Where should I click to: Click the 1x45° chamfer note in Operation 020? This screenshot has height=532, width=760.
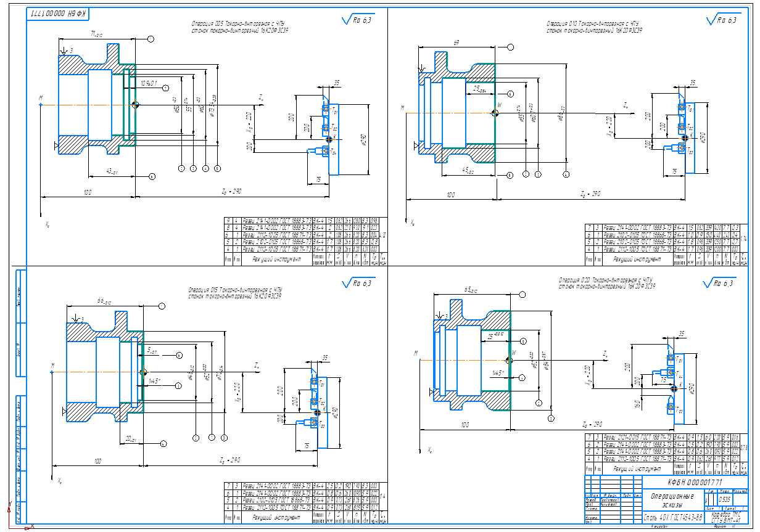click(x=499, y=372)
